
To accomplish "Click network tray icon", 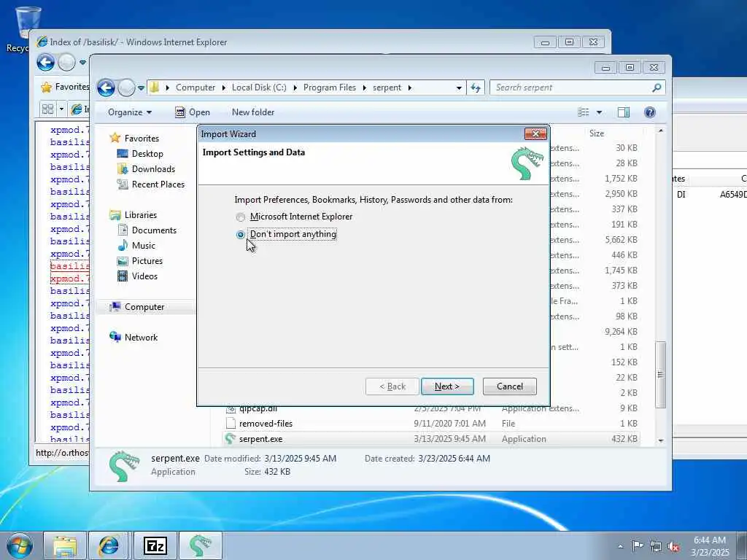I will [656, 546].
